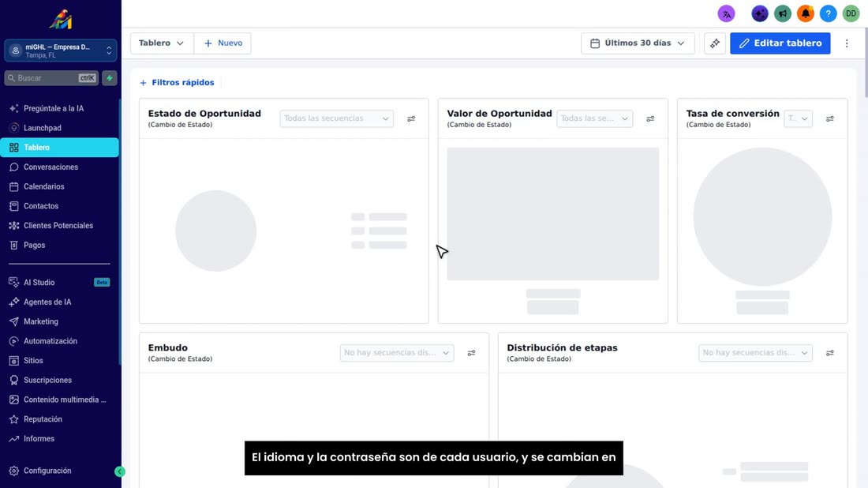This screenshot has height=488, width=868.
Task: Open settings of Valor de Oportunidad widget
Action: pos(650,118)
